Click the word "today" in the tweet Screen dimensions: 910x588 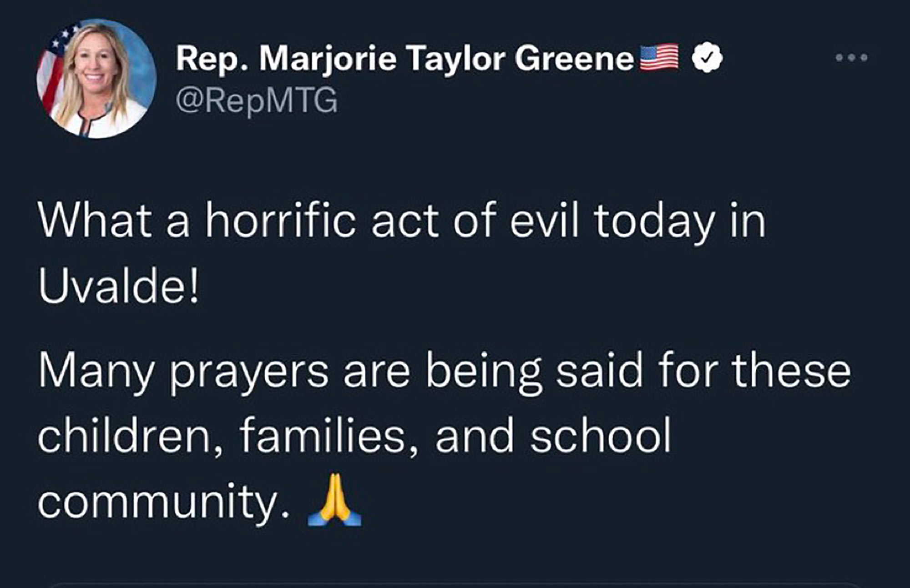(654, 221)
